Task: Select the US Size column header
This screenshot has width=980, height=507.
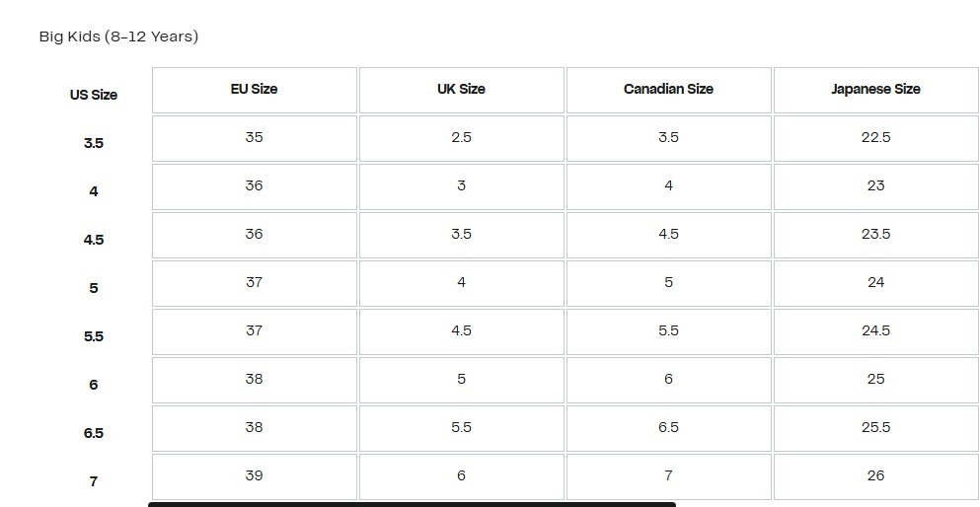Action: (94, 95)
